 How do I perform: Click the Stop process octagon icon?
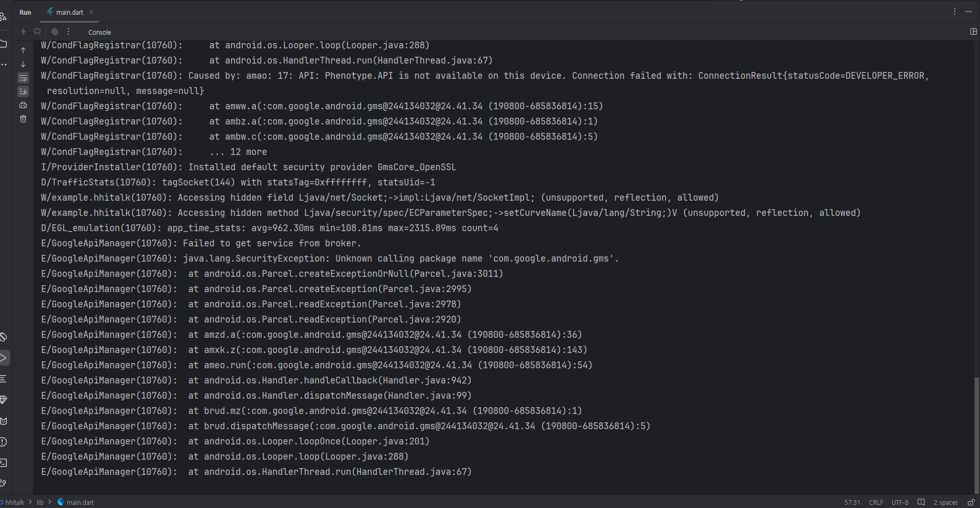[x=55, y=32]
